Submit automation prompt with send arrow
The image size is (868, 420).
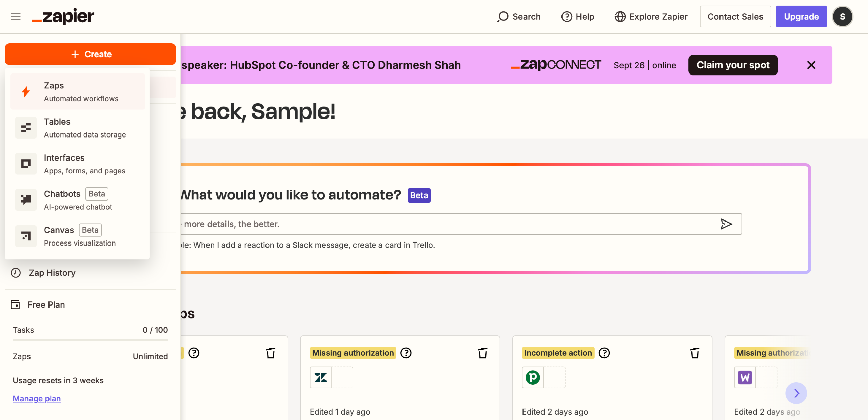(726, 224)
